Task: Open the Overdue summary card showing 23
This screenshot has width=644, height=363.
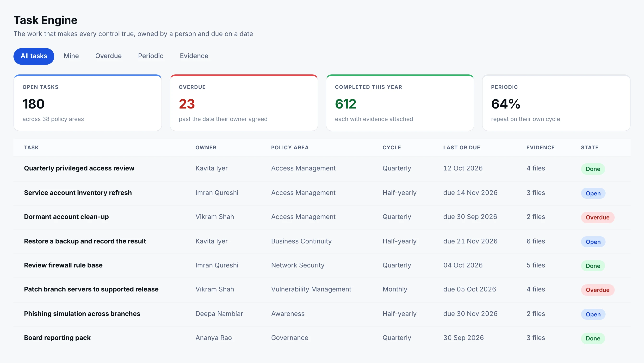Action: 244,103
